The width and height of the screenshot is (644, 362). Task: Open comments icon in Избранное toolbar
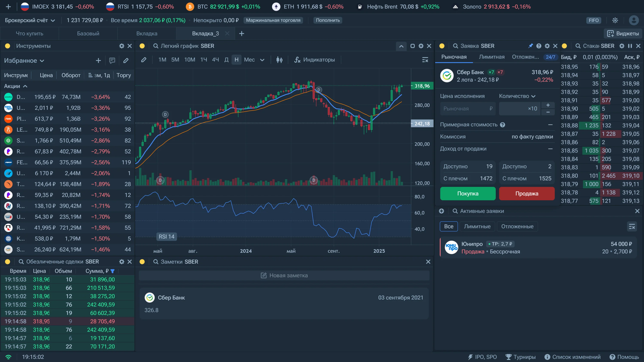[x=112, y=60]
